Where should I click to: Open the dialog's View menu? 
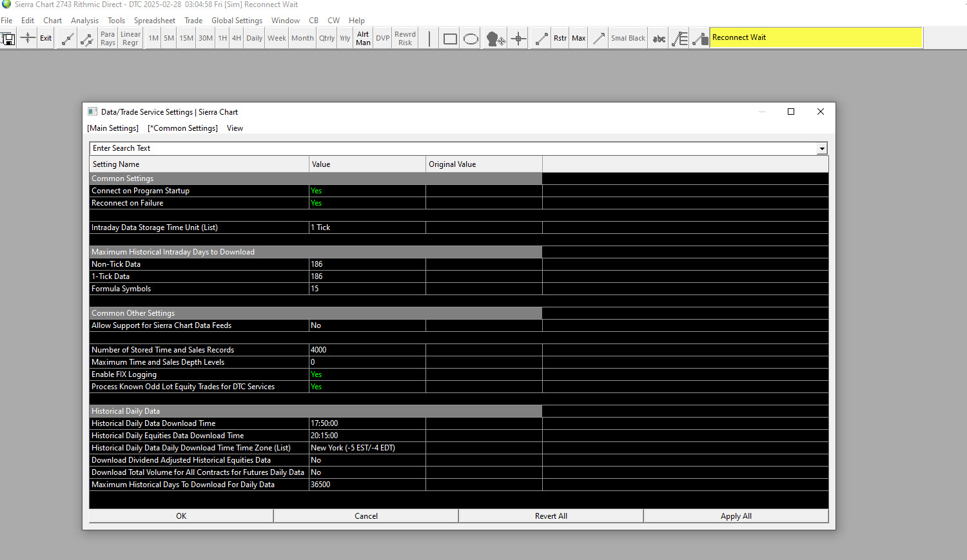tap(235, 128)
